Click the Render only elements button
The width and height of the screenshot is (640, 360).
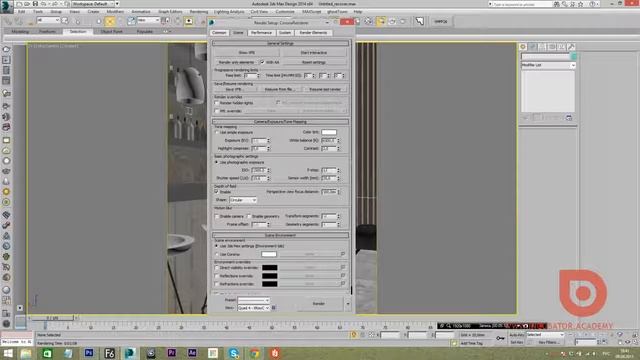pyautogui.click(x=236, y=62)
